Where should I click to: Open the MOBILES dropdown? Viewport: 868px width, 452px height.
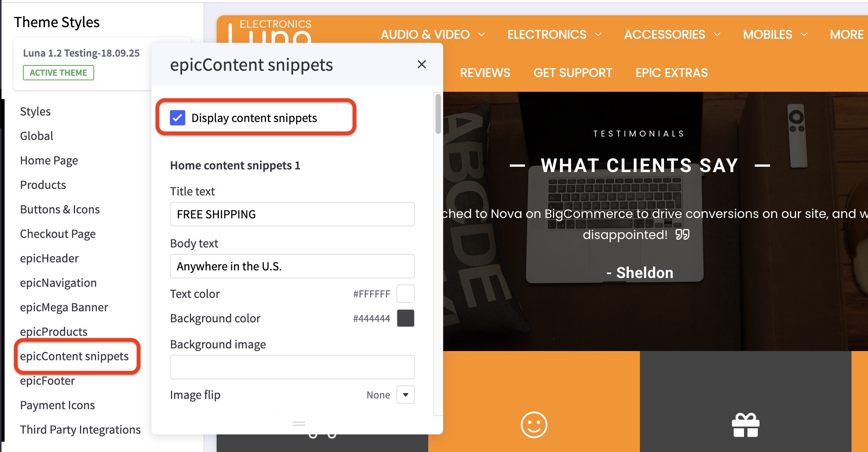pos(768,34)
